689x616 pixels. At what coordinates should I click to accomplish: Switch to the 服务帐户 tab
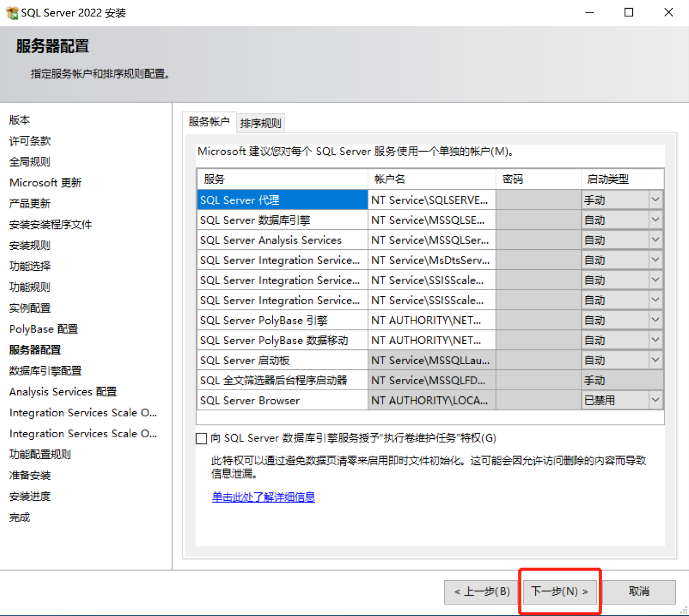pos(209,123)
